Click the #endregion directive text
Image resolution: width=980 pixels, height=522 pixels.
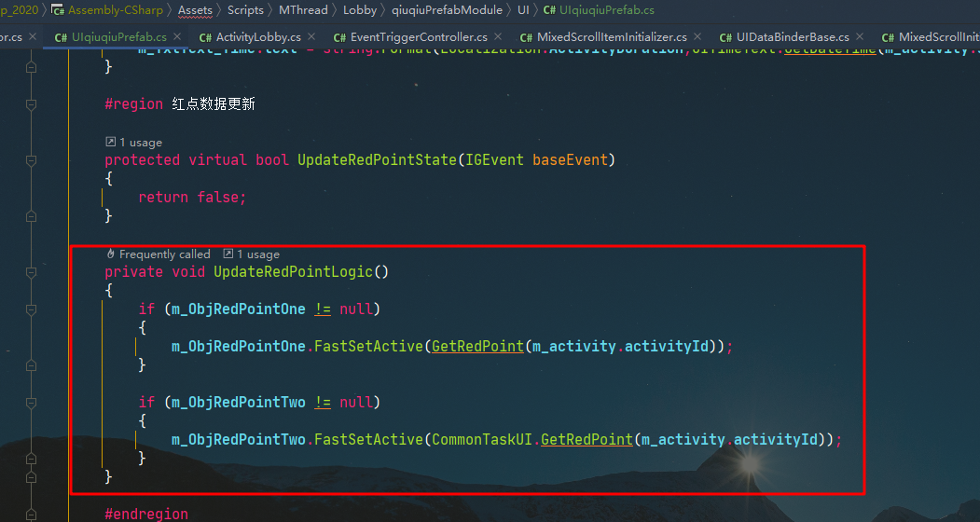coord(146,514)
